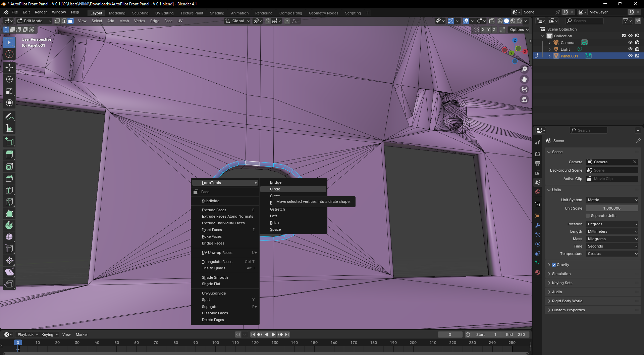Click play animation button
The width and height of the screenshot is (644, 355).
[x=273, y=335]
